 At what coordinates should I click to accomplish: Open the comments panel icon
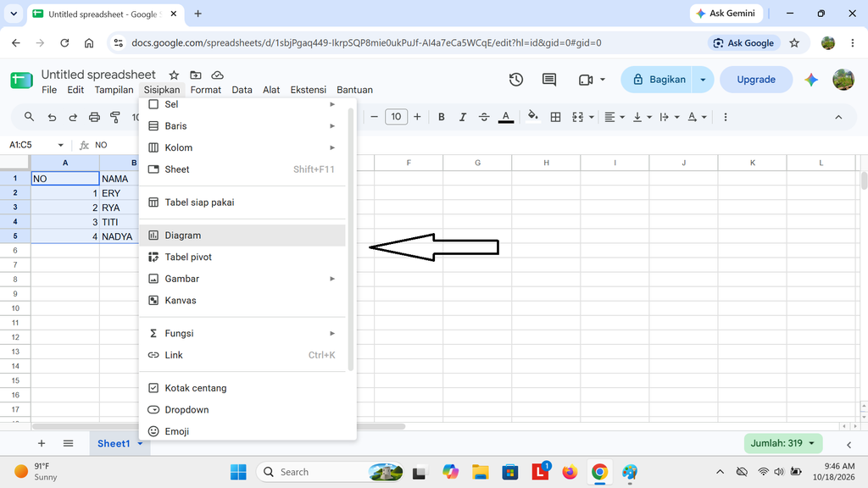coord(548,80)
